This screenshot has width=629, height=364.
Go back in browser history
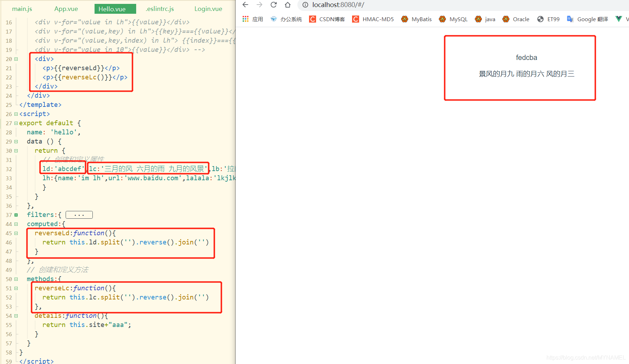click(x=246, y=5)
